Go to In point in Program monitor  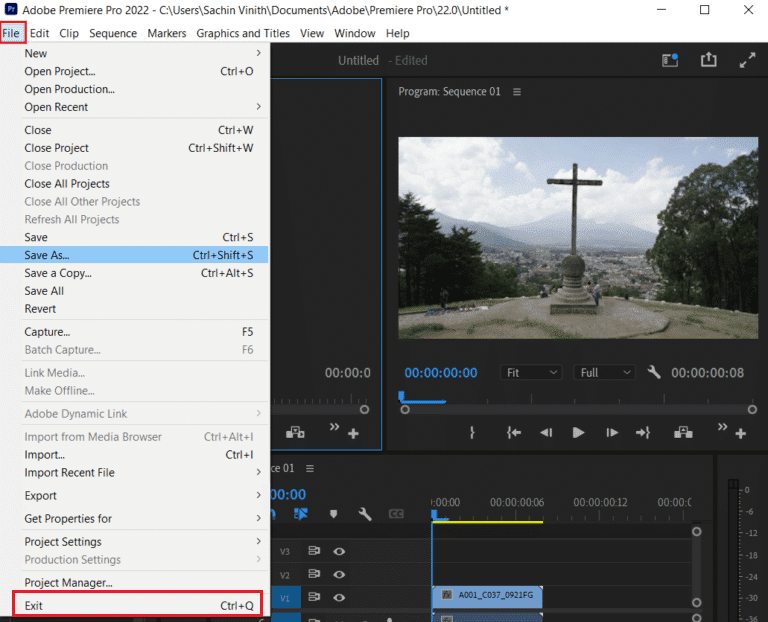point(513,432)
